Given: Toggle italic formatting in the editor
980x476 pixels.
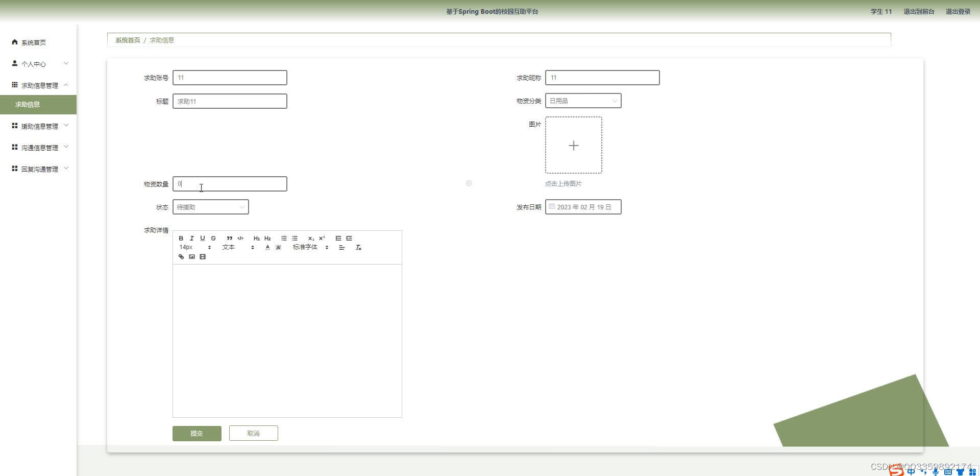Looking at the screenshot, I should (191, 238).
